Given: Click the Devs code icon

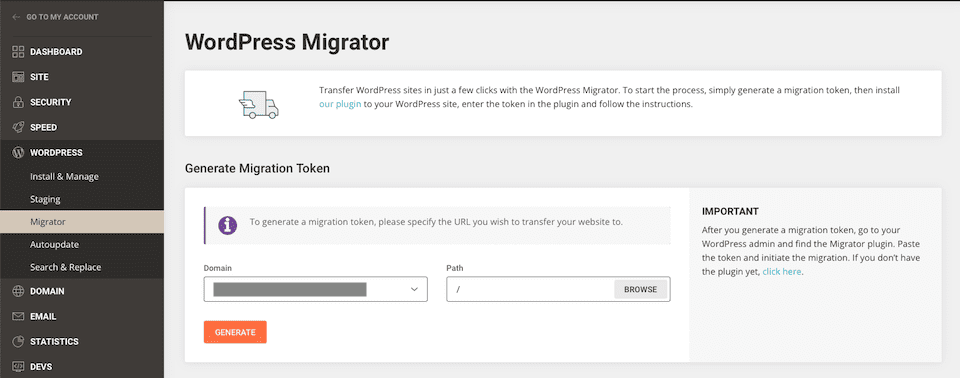Looking at the screenshot, I should point(18,367).
